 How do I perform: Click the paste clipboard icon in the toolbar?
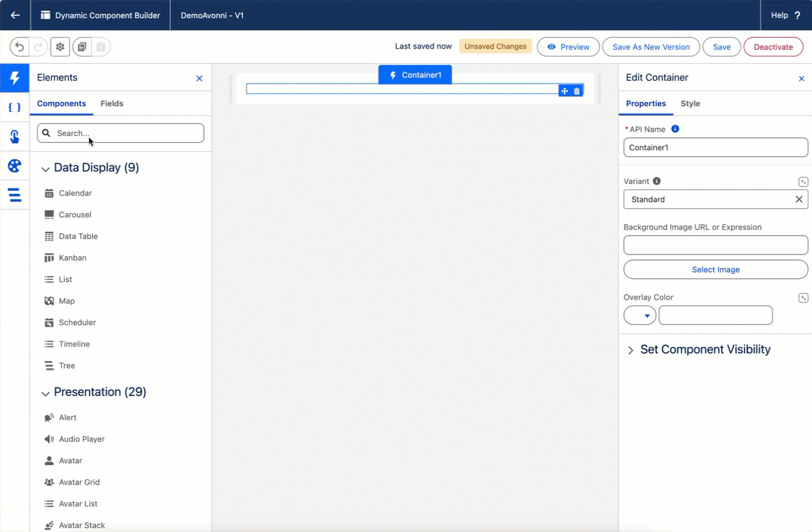[101, 47]
